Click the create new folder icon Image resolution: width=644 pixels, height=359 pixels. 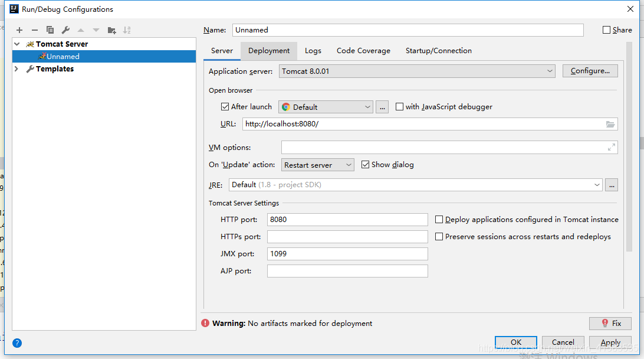(111, 30)
